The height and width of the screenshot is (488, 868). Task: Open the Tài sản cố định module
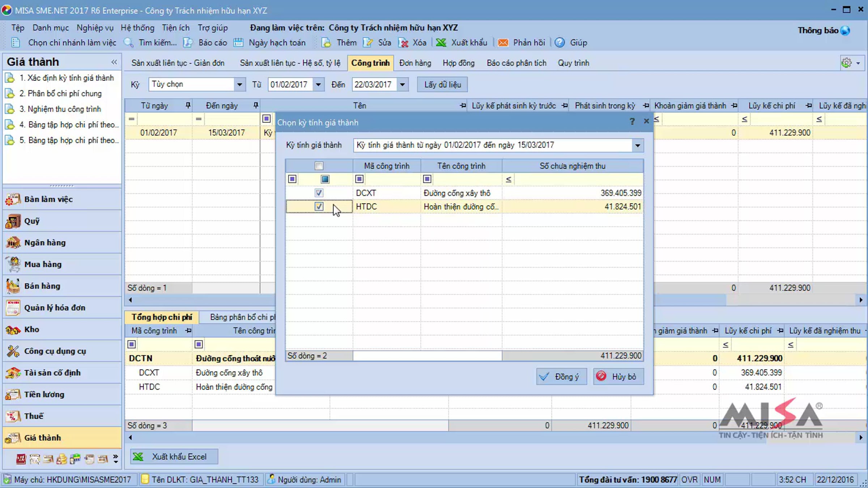click(x=62, y=373)
